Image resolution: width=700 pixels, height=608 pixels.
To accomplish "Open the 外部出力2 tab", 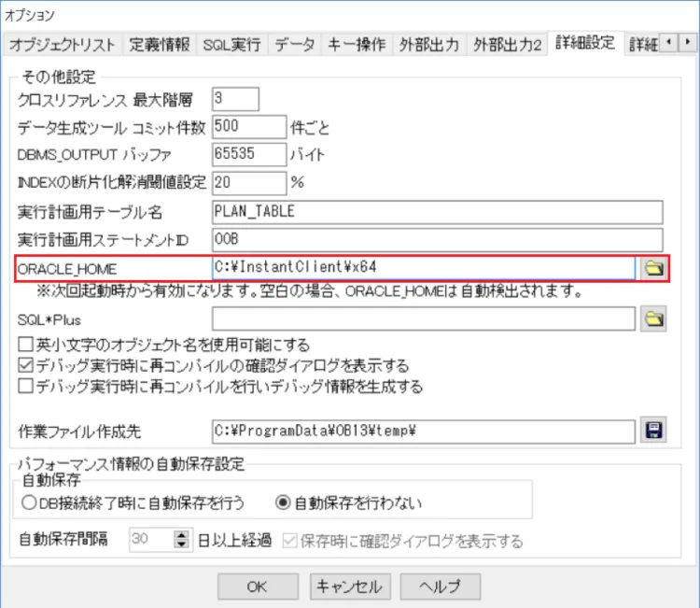I will [x=508, y=45].
